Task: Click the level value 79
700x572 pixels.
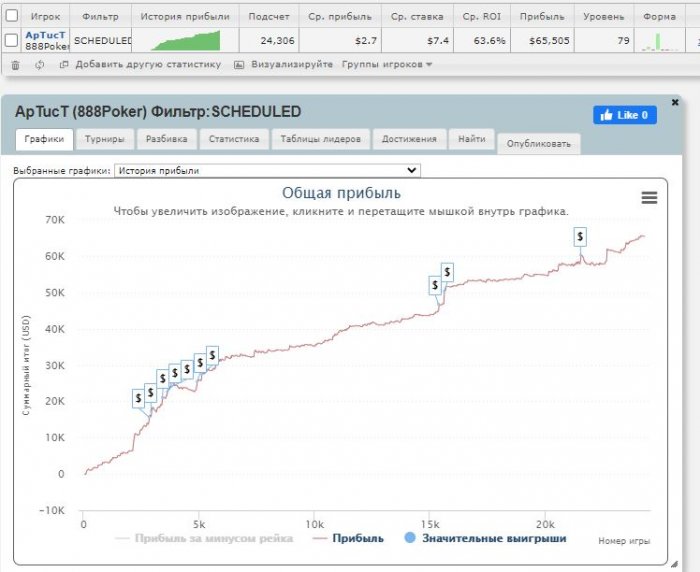Action: click(623, 41)
